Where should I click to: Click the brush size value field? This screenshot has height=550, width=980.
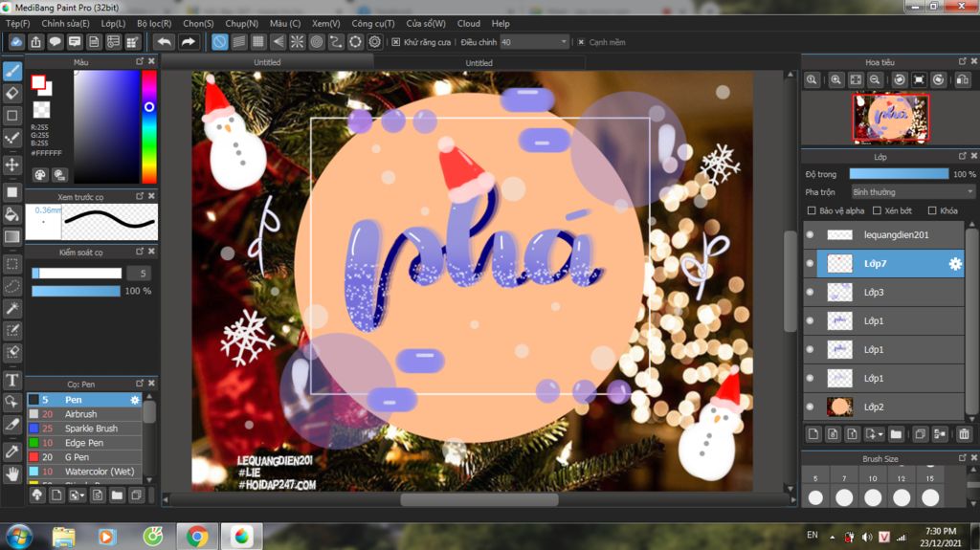tap(142, 274)
